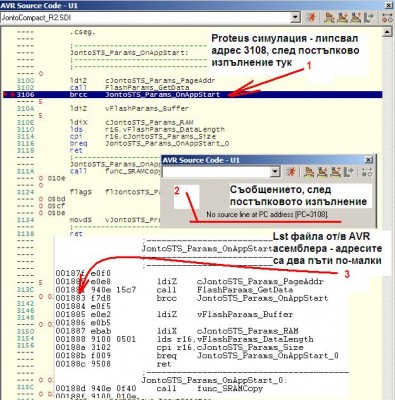Click Step Into icon in small popup window
The height and width of the screenshot is (400, 395).
[x=322, y=172]
